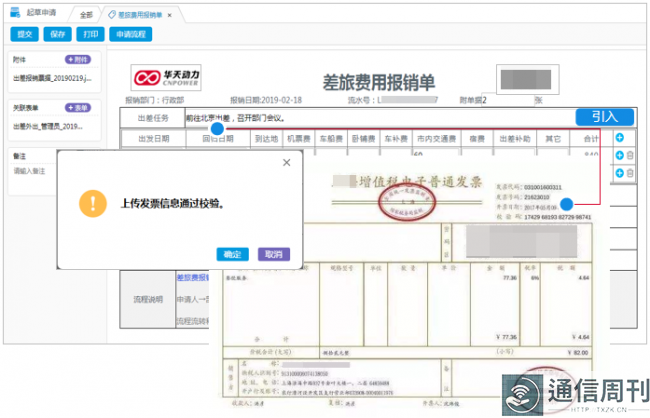Click the 起草申请 document icon

pos(17,12)
